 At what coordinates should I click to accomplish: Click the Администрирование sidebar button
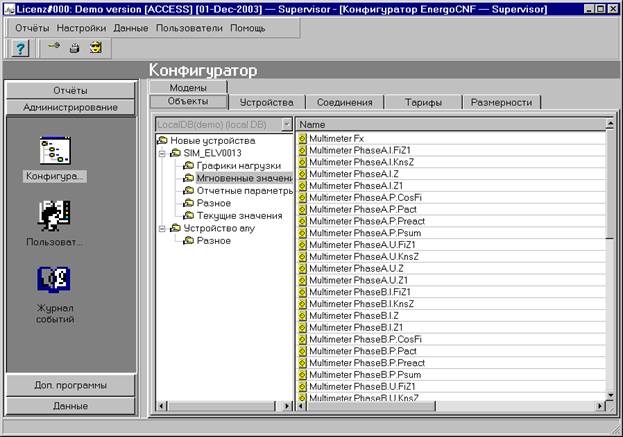pos(70,107)
